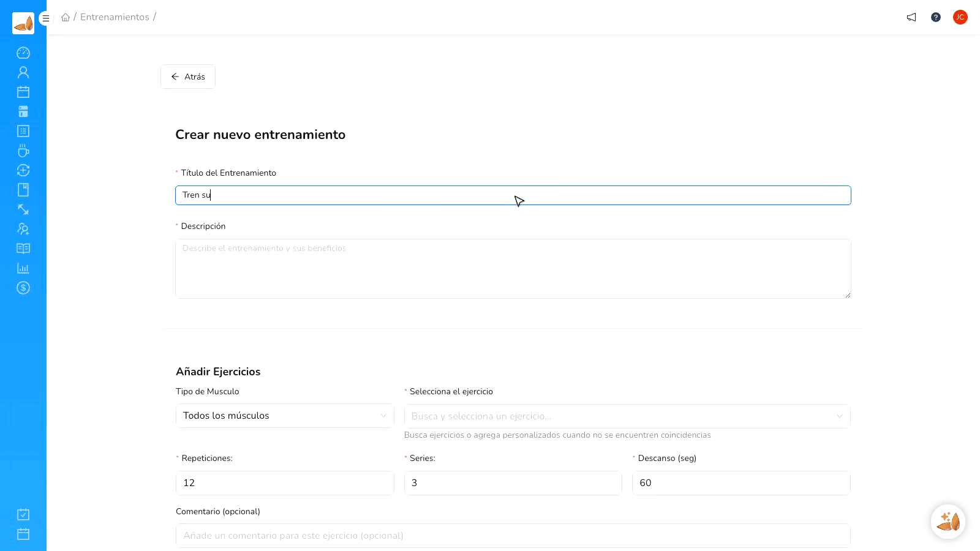Open the calendar icon below the user icon
This screenshot has width=980, height=551.
coord(23,92)
